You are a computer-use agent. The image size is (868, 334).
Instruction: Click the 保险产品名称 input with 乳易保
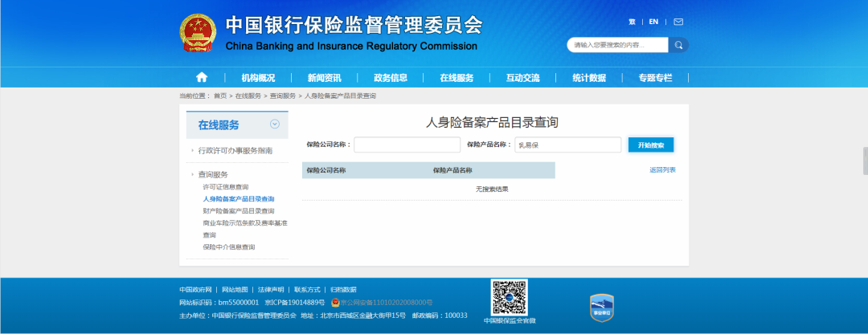click(x=567, y=145)
